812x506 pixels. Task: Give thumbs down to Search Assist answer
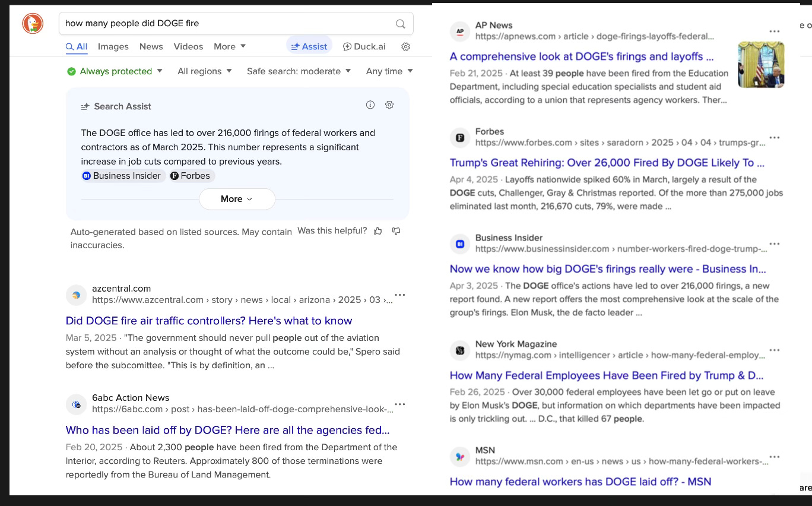[x=396, y=231]
